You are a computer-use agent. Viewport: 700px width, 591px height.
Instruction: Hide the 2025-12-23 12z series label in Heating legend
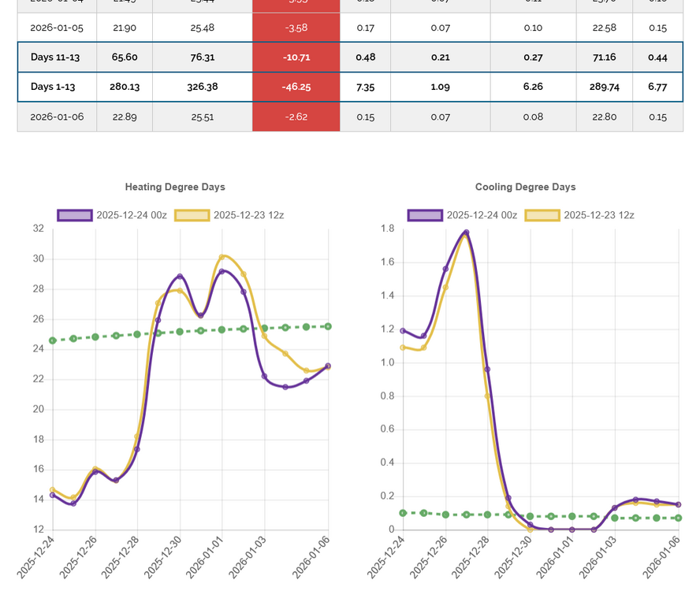249,215
